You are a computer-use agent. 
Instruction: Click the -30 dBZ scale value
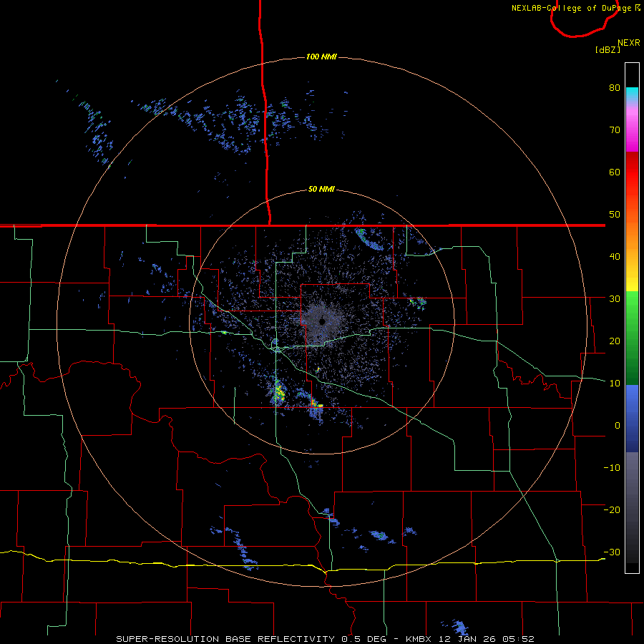612,552
